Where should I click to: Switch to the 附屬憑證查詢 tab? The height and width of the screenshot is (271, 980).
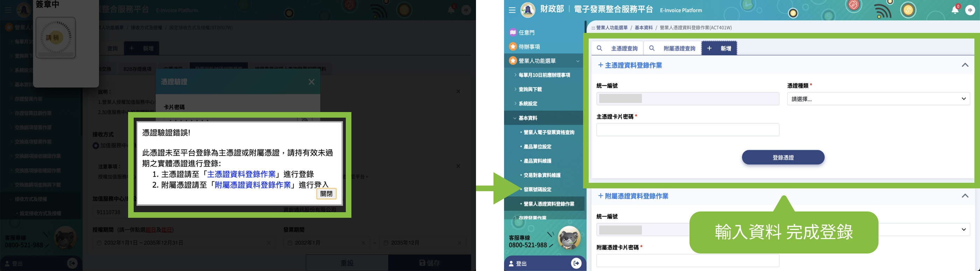click(673, 48)
